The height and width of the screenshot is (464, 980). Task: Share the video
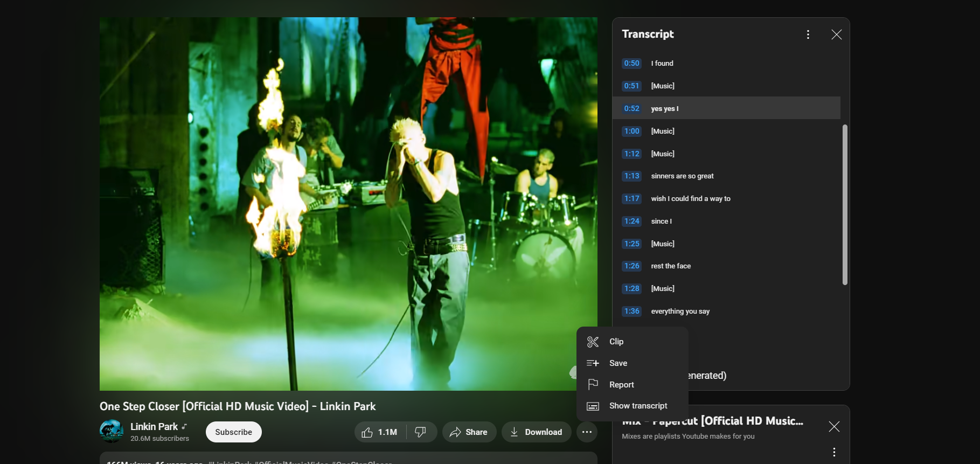coord(469,432)
